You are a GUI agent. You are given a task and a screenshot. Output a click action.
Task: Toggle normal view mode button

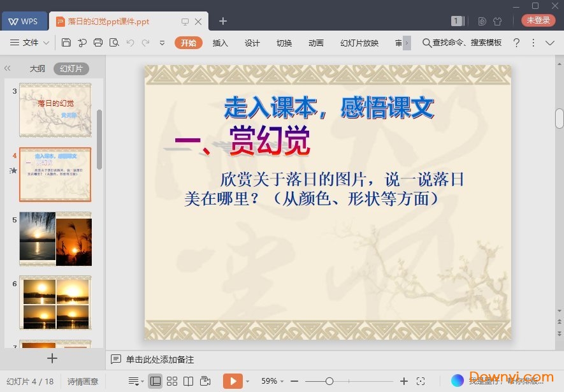(155, 381)
